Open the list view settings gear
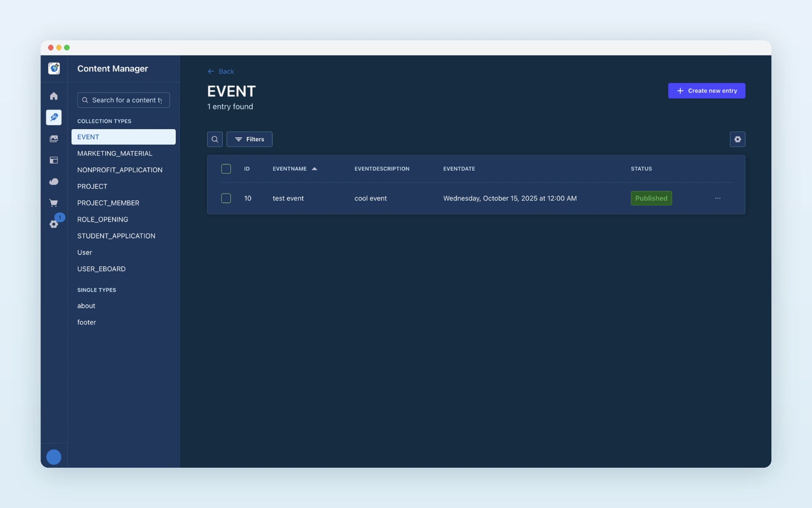This screenshot has height=508, width=812. click(738, 139)
